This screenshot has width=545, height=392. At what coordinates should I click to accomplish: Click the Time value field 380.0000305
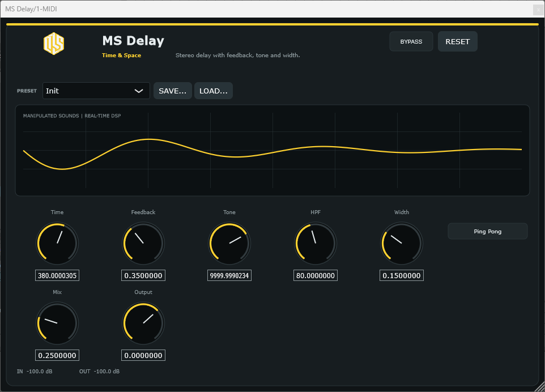[57, 275]
